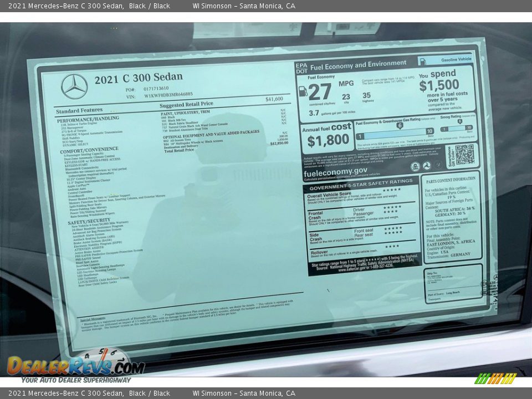Click the gas pump icon beside 27 MPG
This screenshot has width=532, height=399.
tap(303, 91)
